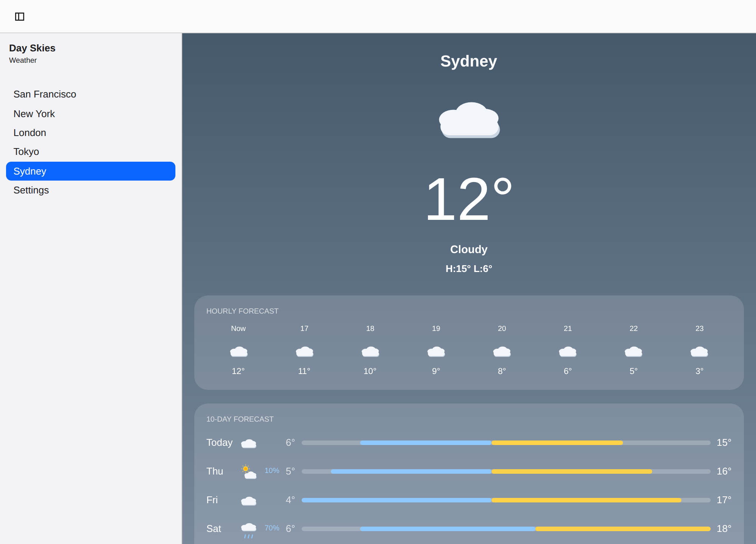Click the Thu temperature range bar

[x=506, y=471]
